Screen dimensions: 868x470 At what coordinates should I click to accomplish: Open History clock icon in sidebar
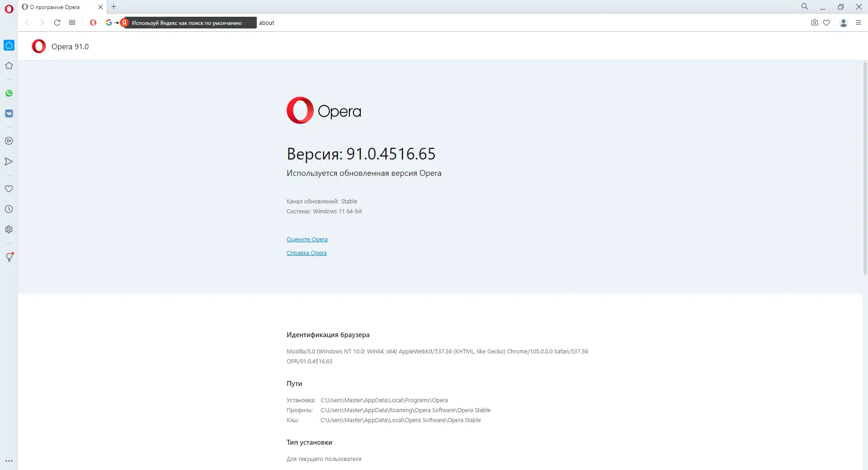pos(9,209)
